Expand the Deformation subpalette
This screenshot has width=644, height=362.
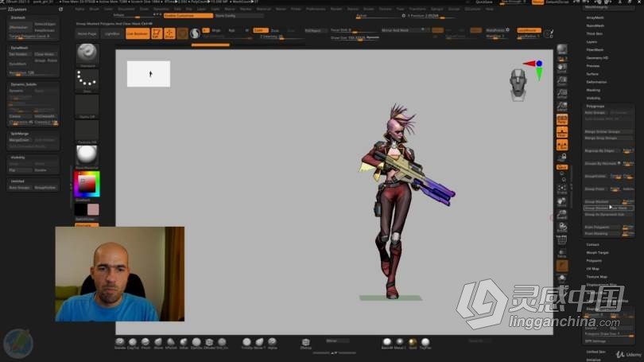(x=596, y=82)
